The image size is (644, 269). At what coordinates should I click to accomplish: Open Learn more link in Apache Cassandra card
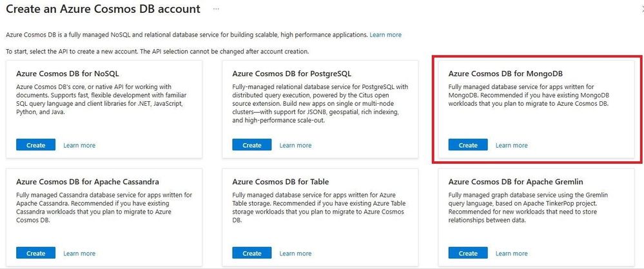79,254
